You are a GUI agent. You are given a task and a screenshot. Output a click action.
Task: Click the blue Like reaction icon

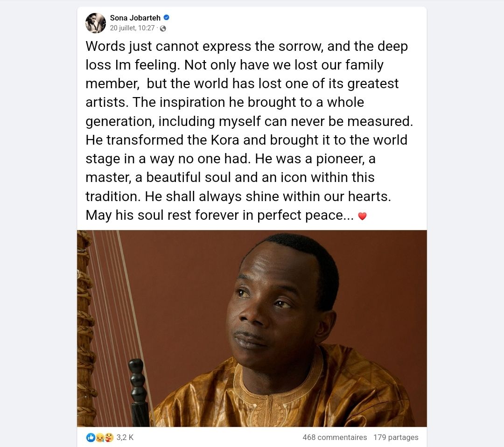91,437
